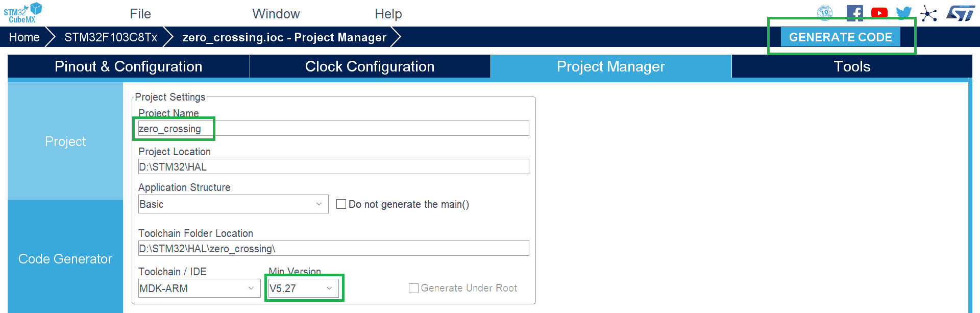Expand the Min Version V5.27 dropdown

(x=303, y=288)
